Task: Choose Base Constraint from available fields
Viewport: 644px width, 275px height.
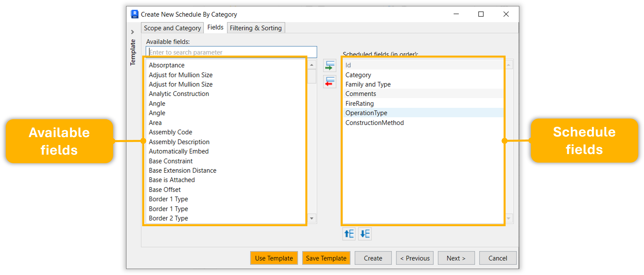Action: (x=171, y=161)
